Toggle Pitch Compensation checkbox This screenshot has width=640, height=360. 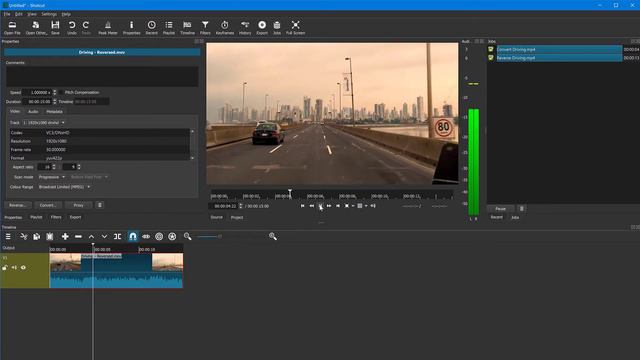(62, 93)
